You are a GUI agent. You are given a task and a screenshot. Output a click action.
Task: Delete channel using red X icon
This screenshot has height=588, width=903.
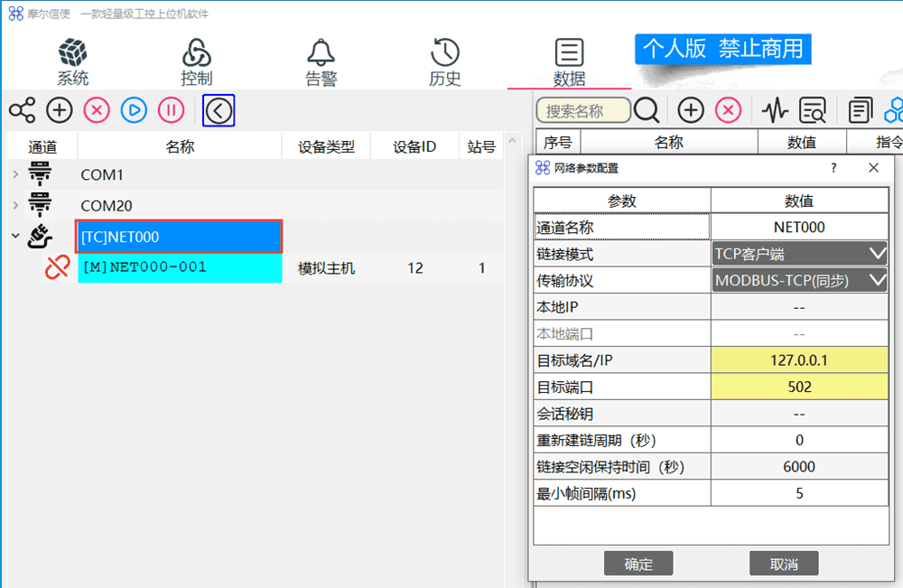tap(97, 111)
